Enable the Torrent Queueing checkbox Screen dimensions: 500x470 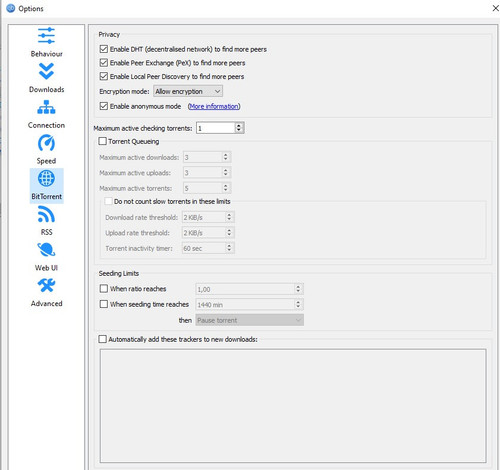tap(102, 141)
